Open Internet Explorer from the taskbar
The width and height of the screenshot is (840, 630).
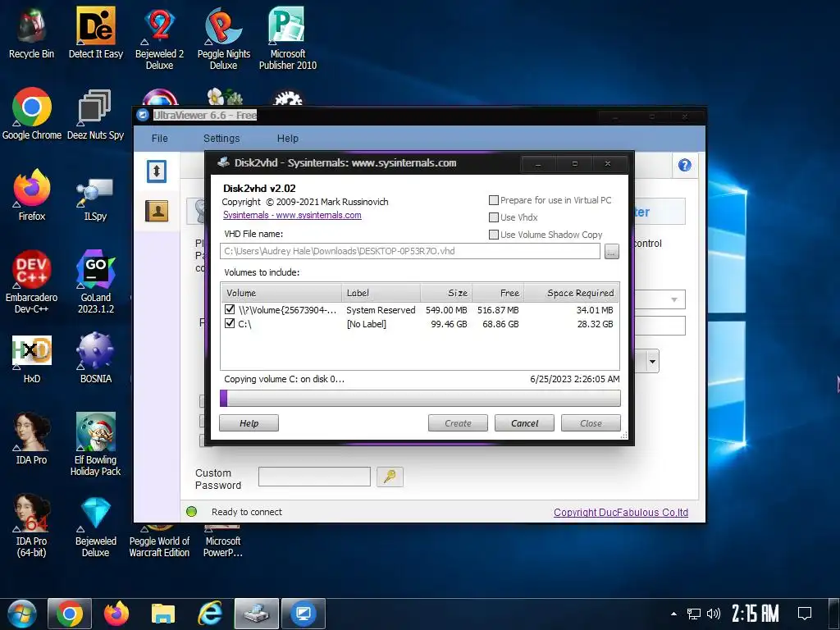[x=210, y=614]
